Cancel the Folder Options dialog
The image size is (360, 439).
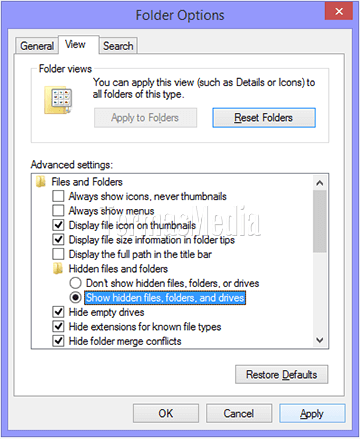tap(239, 413)
